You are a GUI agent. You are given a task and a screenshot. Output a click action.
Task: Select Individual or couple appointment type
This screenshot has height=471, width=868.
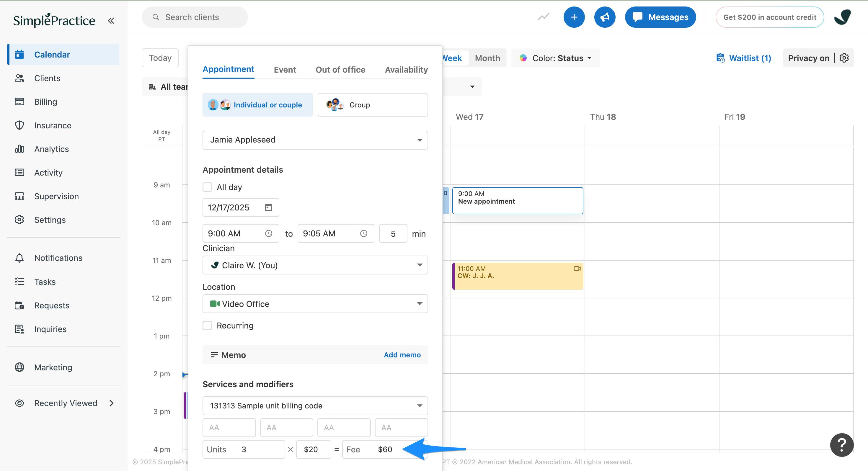[257, 105]
